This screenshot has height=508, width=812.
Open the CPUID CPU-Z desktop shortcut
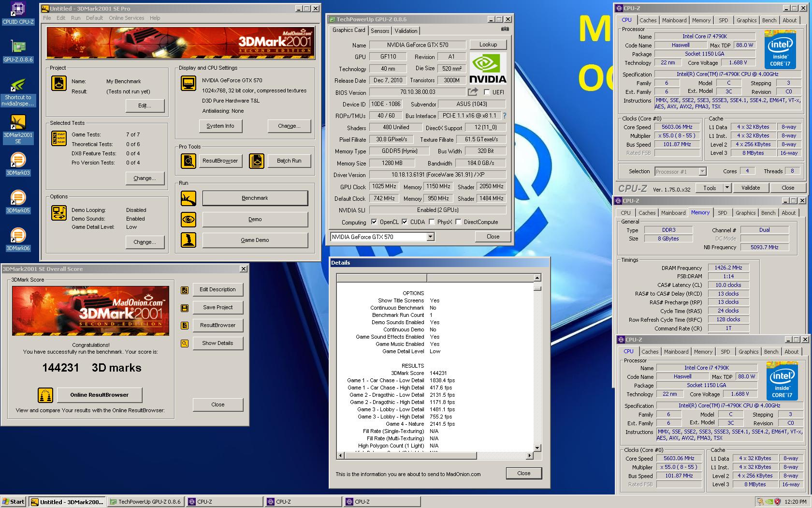18,14
